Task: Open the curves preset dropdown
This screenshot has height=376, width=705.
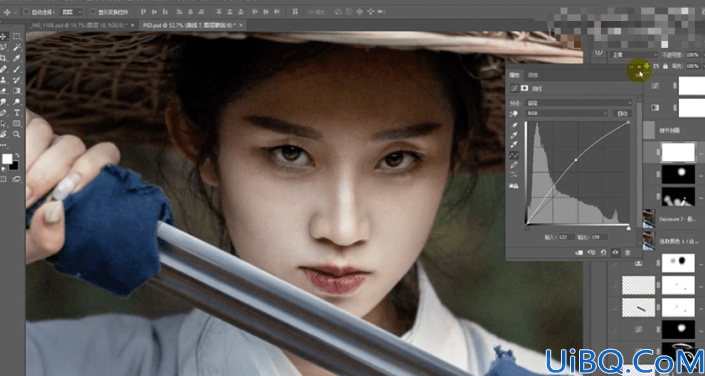Action: click(579, 103)
